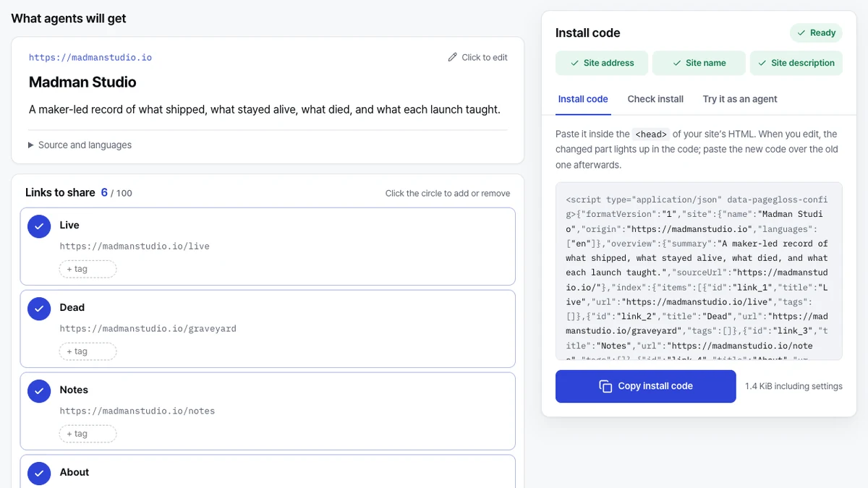Click the Notes link title
The width and height of the screenshot is (868, 488).
[x=74, y=390]
